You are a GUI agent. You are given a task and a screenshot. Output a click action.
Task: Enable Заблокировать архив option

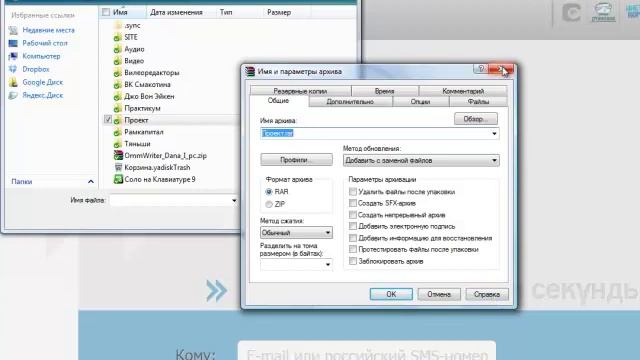(x=353, y=261)
